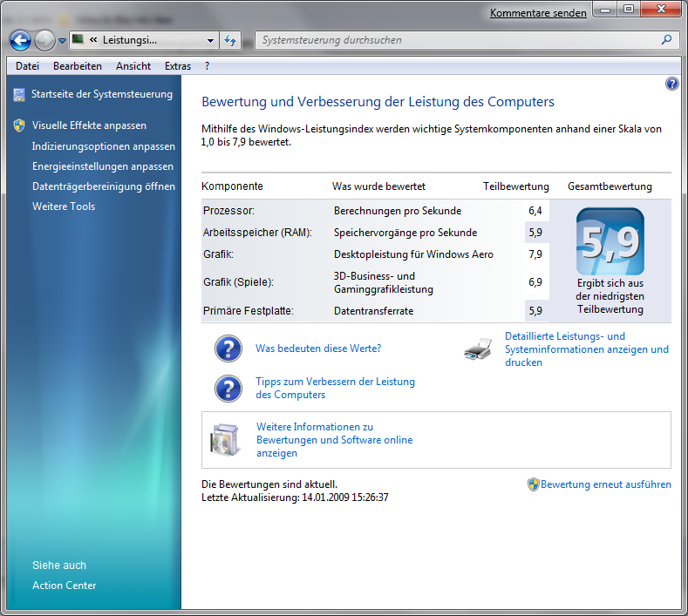Image resolution: width=688 pixels, height=616 pixels.
Task: Open Visuelle Effekte anpassen
Action: tap(89, 125)
